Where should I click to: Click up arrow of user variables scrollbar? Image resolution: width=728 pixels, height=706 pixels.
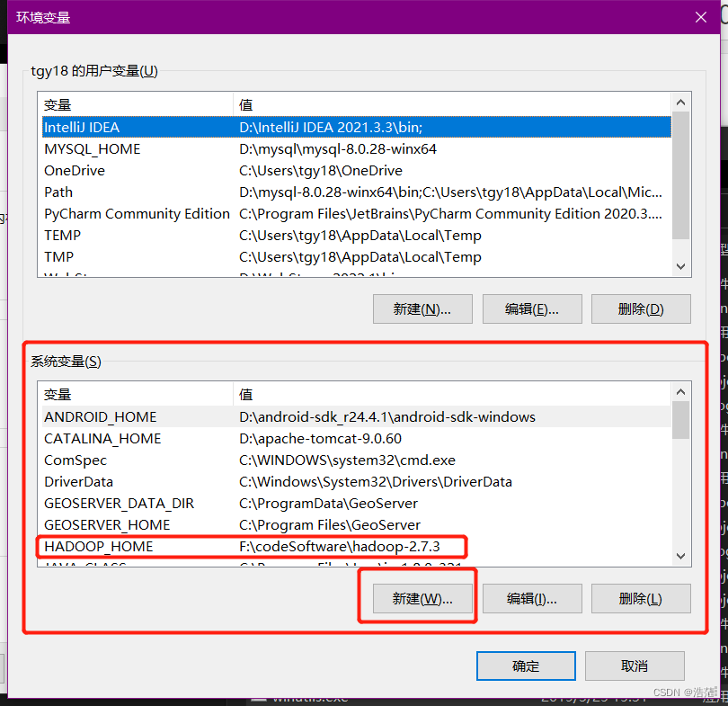(x=680, y=103)
